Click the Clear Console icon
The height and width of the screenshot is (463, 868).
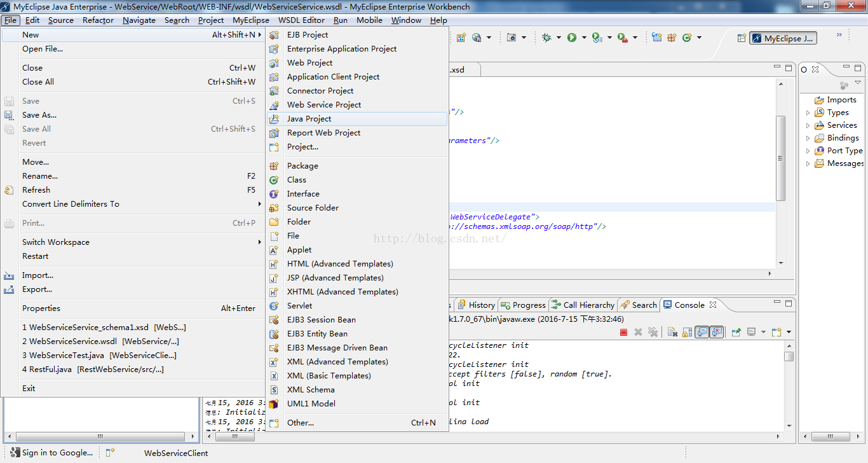[672, 332]
